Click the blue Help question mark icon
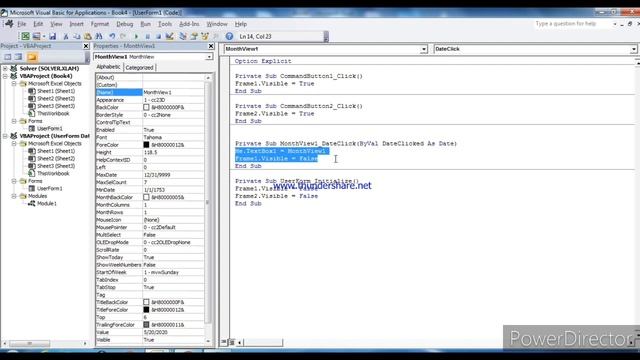The height and width of the screenshot is (360, 640). (x=229, y=36)
